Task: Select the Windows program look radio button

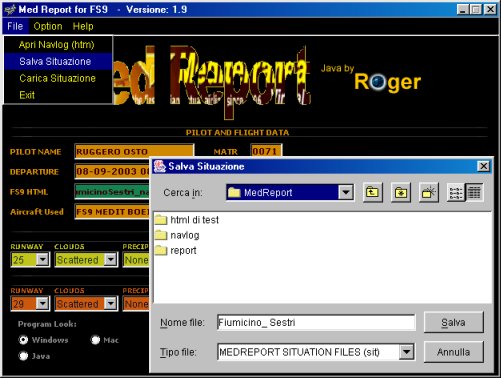Action: coord(23,340)
